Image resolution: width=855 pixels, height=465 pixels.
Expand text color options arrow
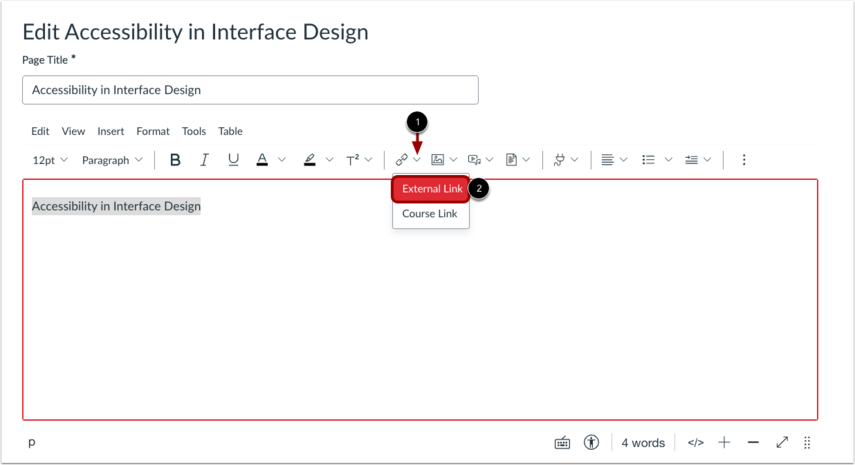(x=282, y=160)
